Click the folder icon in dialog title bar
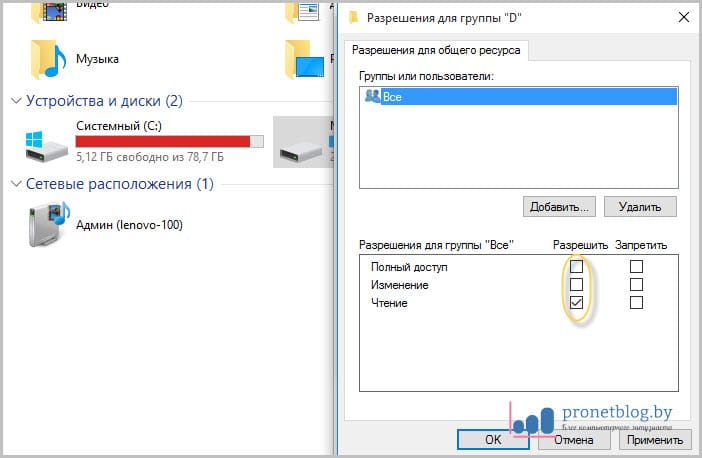Viewport: 702px width, 458px height. 353,17
